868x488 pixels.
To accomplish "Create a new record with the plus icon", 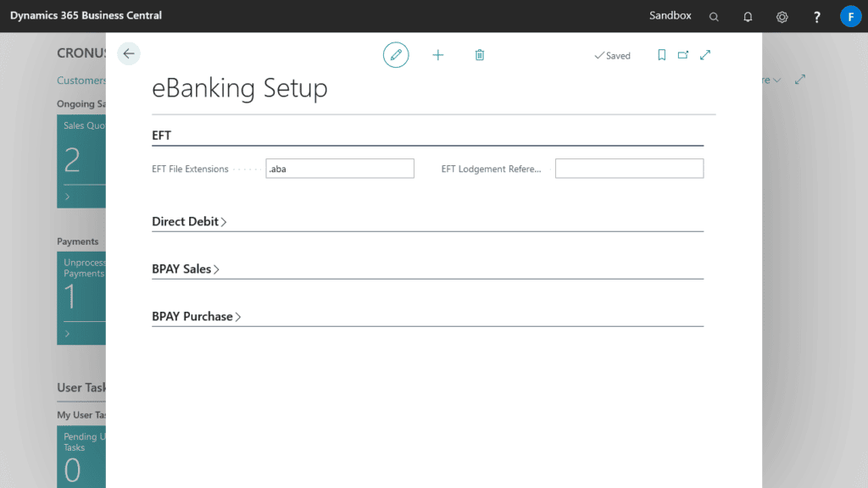I will (x=438, y=54).
